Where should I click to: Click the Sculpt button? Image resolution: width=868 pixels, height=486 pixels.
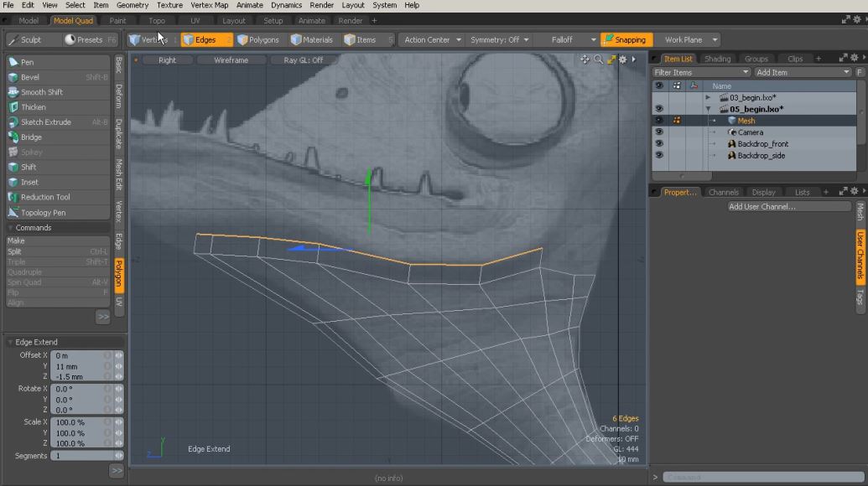coord(31,39)
